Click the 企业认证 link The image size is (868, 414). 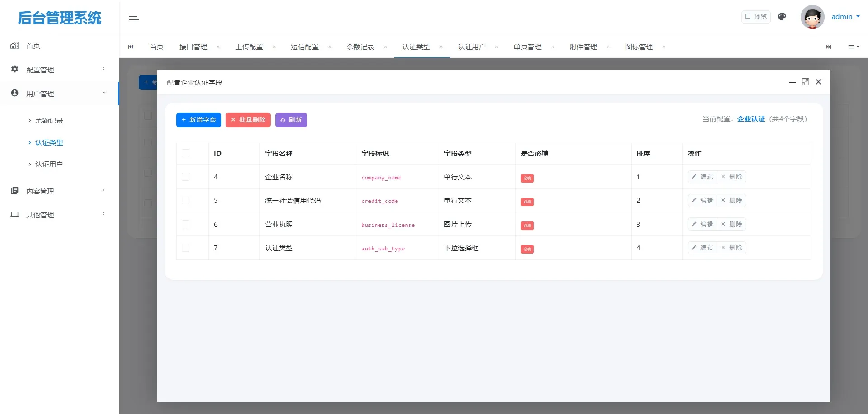point(751,118)
